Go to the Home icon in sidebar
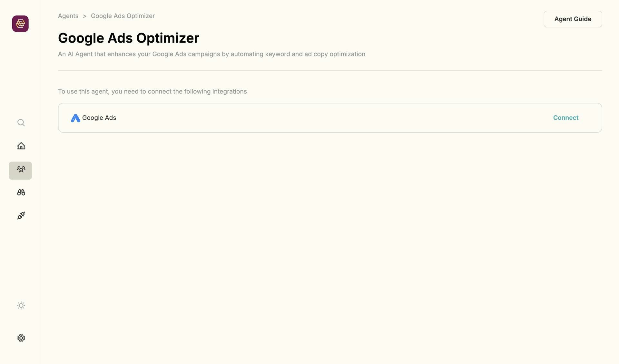Viewport: 619px width, 364px height. [x=21, y=146]
